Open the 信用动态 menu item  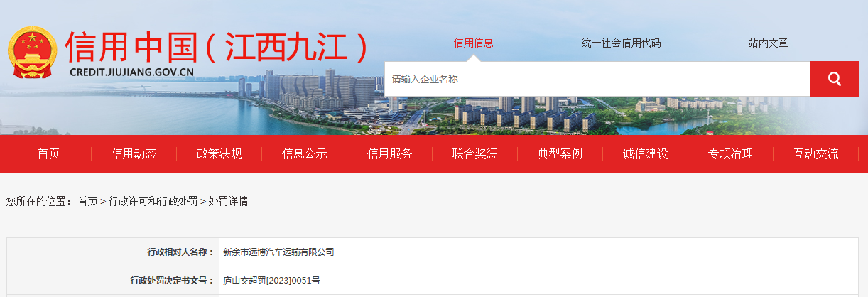134,153
